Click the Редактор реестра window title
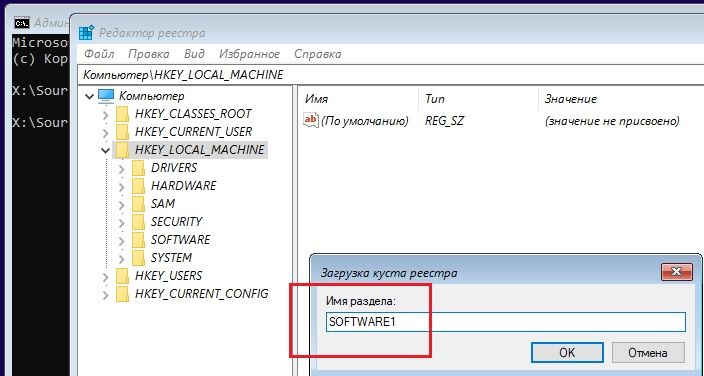 tap(152, 33)
